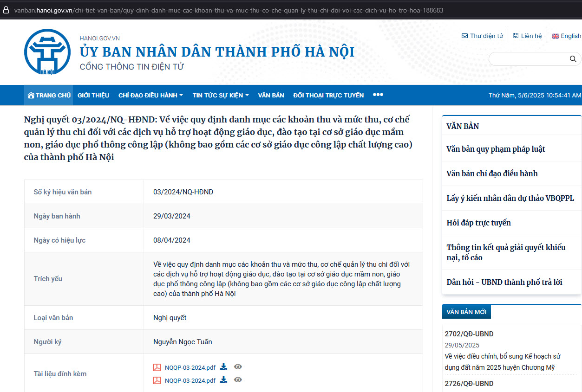Image resolution: width=582 pixels, height=392 pixels.
Task: Click the search magnifier icon
Action: click(x=573, y=59)
